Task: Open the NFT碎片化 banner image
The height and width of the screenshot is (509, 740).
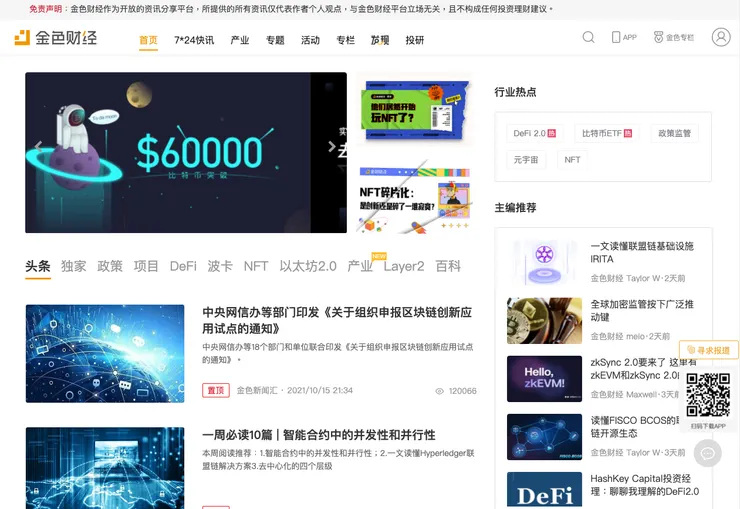Action: (x=415, y=199)
